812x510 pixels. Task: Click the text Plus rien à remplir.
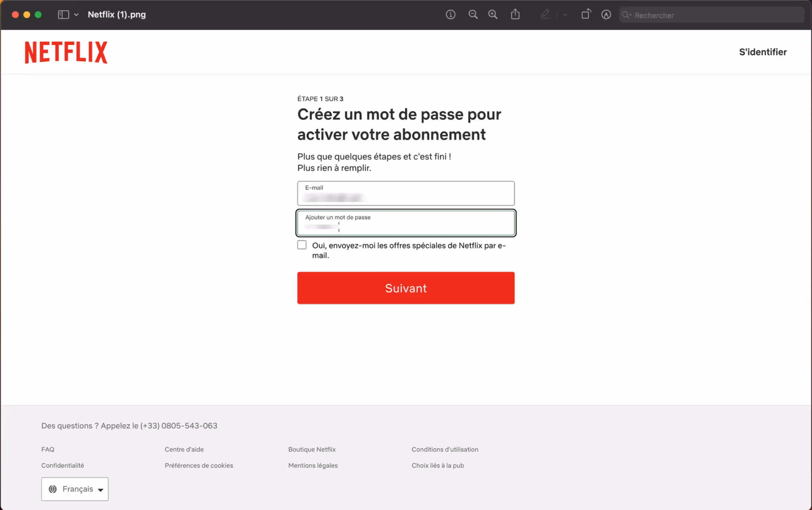[334, 168]
